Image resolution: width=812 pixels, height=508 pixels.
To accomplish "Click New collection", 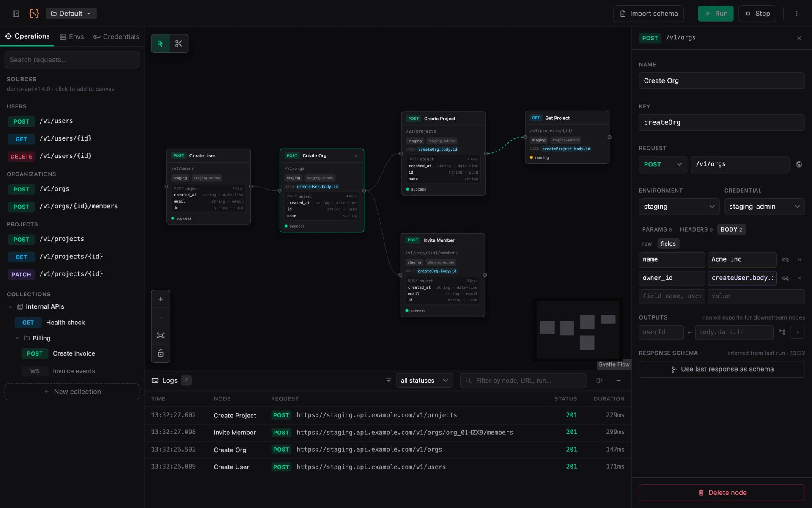I will 72,392.
